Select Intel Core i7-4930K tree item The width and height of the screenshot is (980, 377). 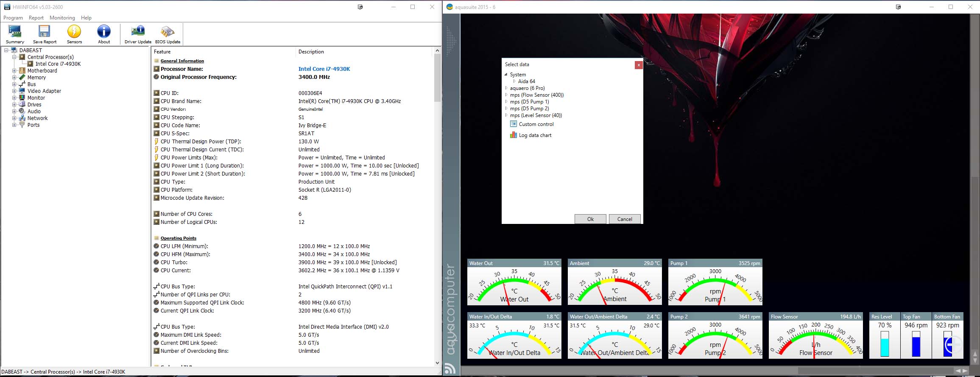pos(58,64)
